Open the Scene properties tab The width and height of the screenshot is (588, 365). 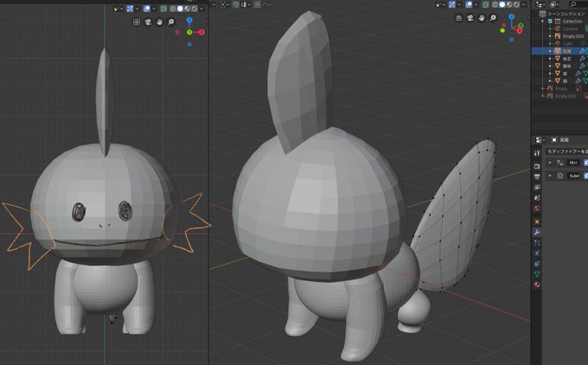[x=537, y=197]
